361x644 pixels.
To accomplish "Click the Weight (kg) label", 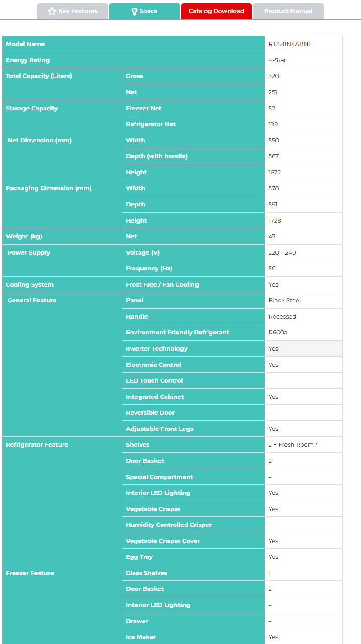I will pyautogui.click(x=24, y=237).
